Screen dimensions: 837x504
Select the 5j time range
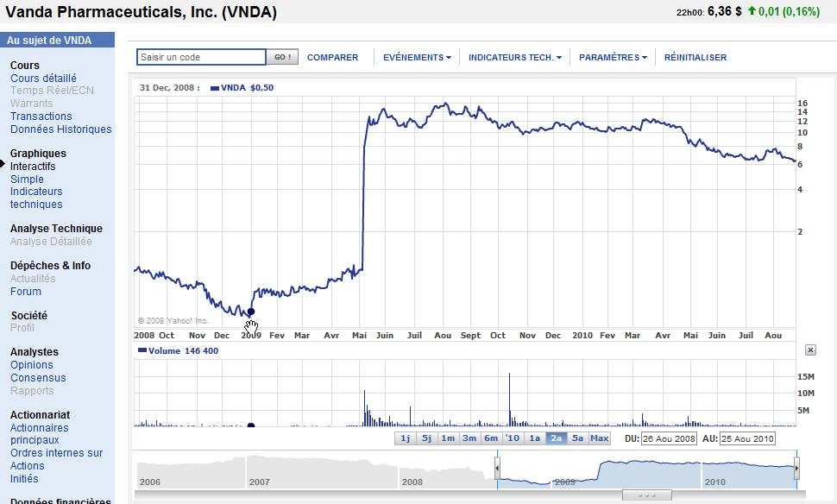pyautogui.click(x=426, y=438)
